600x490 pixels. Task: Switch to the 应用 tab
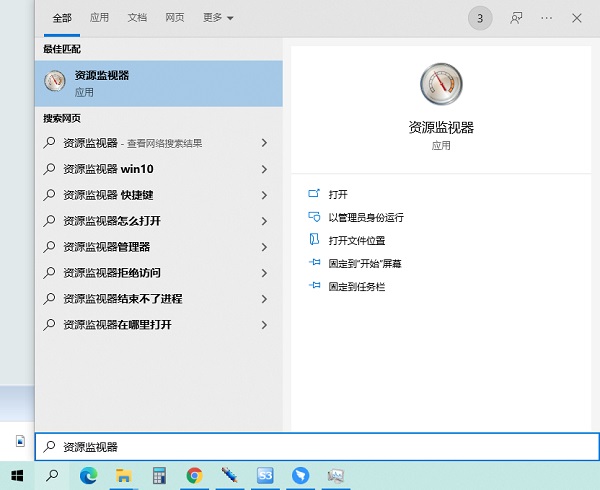(x=99, y=18)
